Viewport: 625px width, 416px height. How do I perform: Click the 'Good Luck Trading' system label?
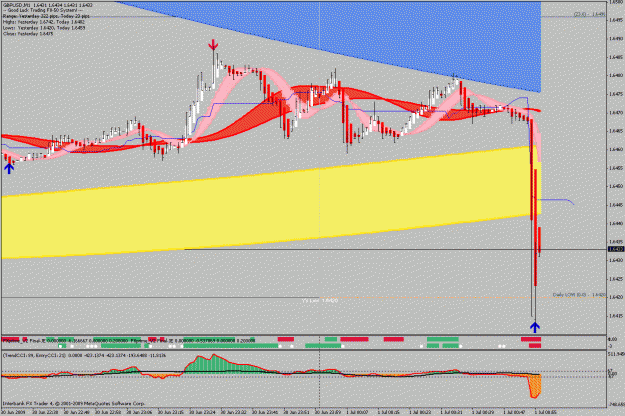pyautogui.click(x=43, y=11)
